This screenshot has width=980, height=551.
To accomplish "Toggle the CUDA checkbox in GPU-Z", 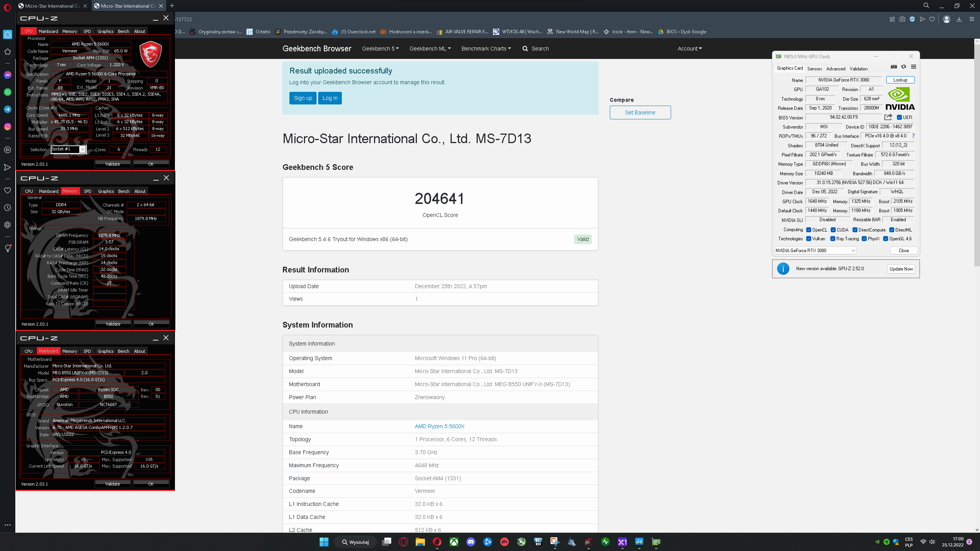I will coord(833,230).
